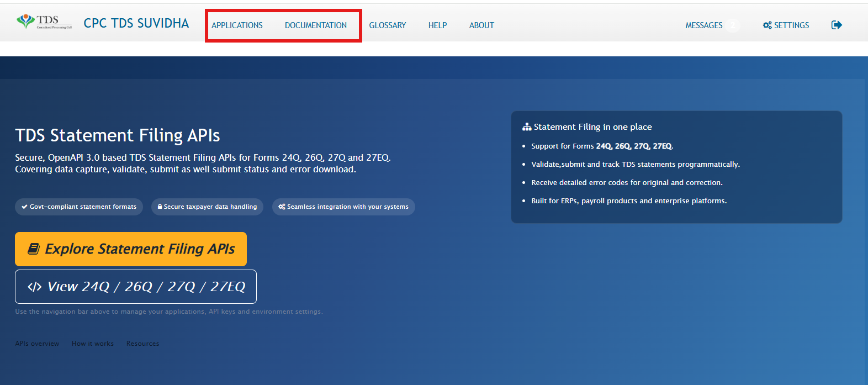Click the Use the navigation bar hint text
868x385 pixels.
[169, 312]
